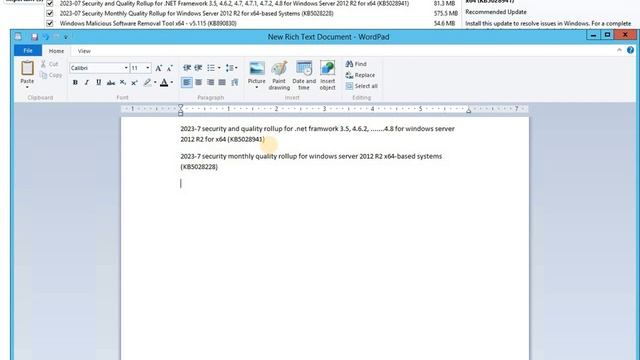Expand the Paste options arrow

[27, 87]
